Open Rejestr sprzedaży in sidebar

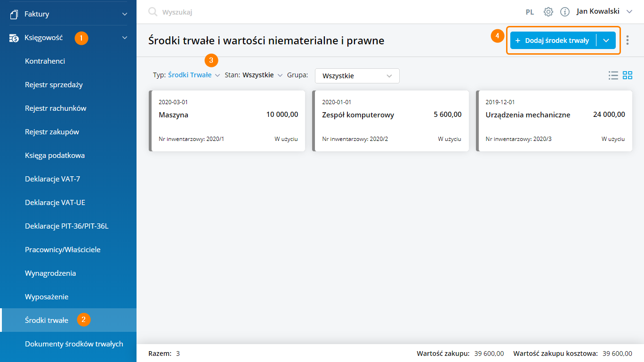pos(54,85)
